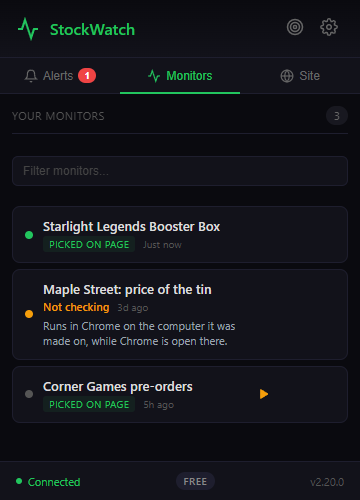Click the Connected status indicator
Image resolution: width=360 pixels, height=500 pixels.
[48, 482]
